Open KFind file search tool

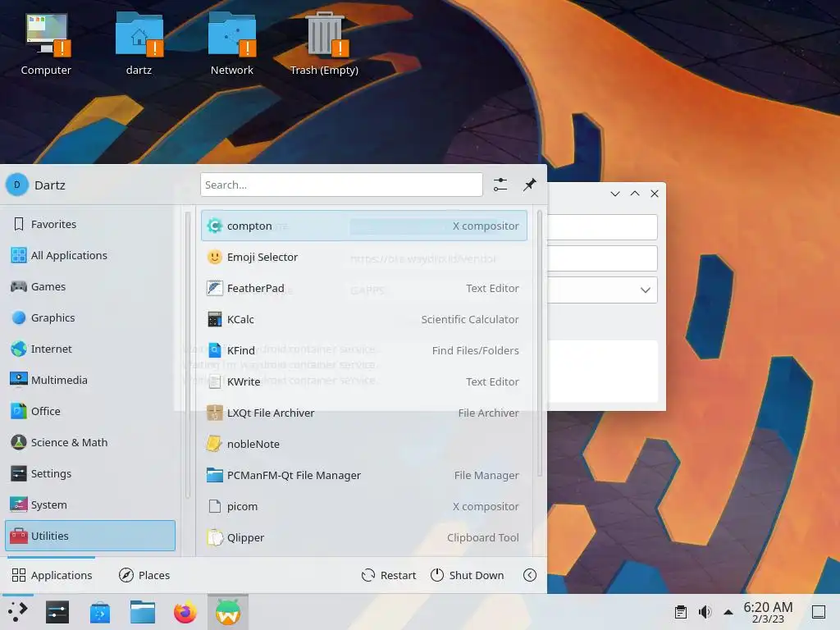(x=363, y=350)
